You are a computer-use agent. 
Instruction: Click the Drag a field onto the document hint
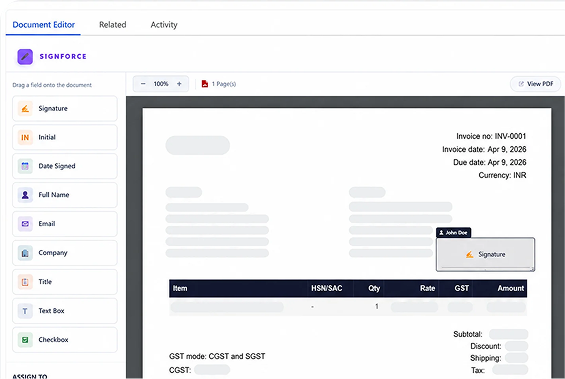point(52,85)
